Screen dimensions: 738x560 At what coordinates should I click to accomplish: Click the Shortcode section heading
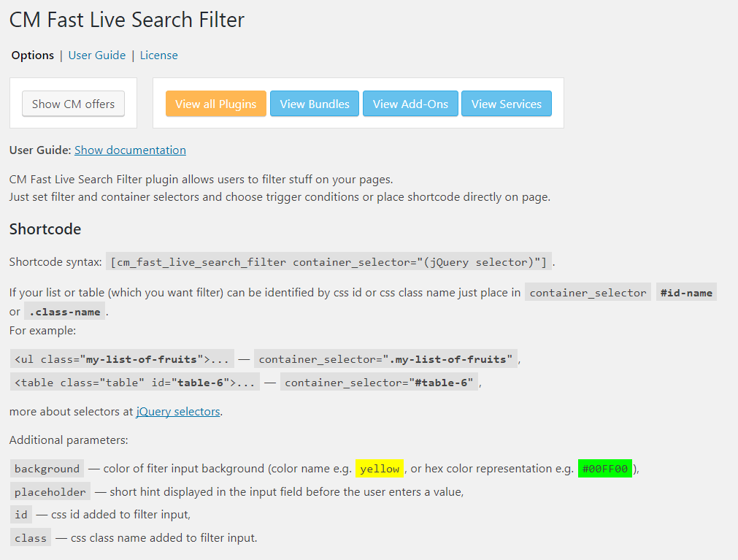[x=45, y=229]
